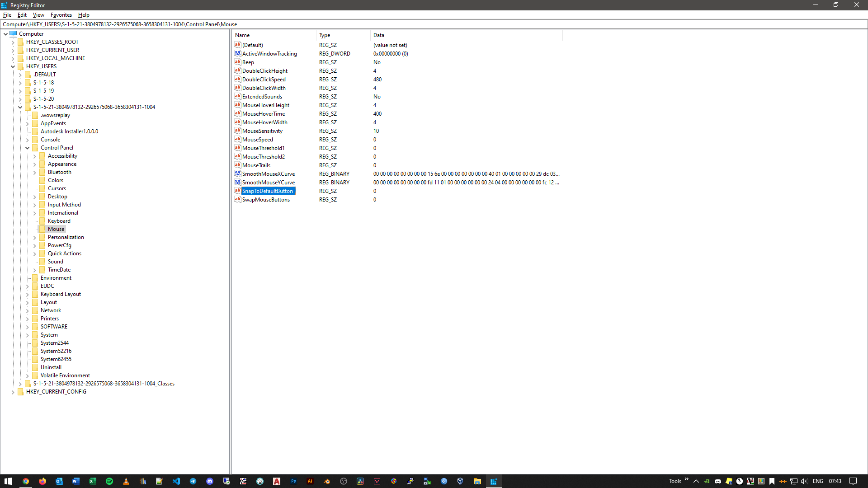Open the Help menu

(84, 15)
